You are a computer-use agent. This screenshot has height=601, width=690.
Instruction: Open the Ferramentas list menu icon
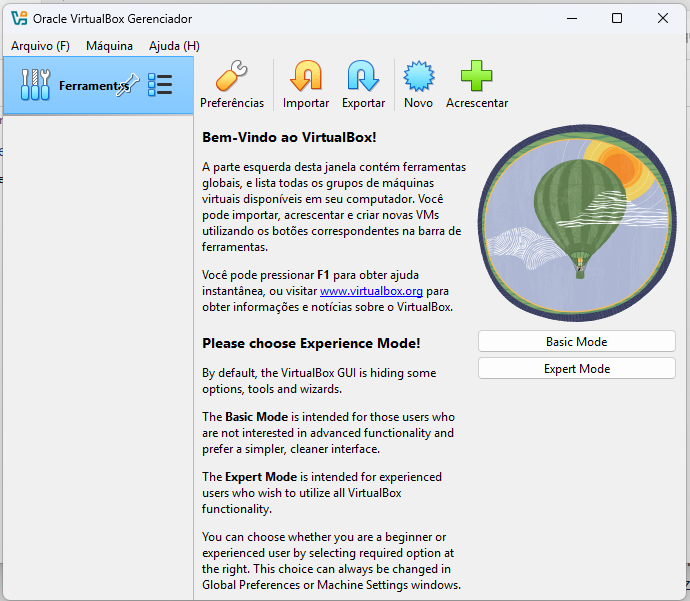160,84
